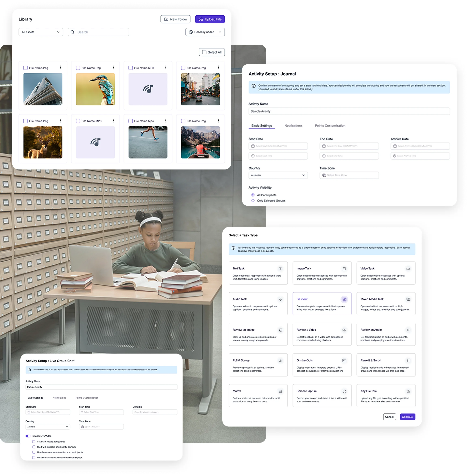Expand the Country dropdown showing Australia
469x476 pixels.
coord(278,175)
